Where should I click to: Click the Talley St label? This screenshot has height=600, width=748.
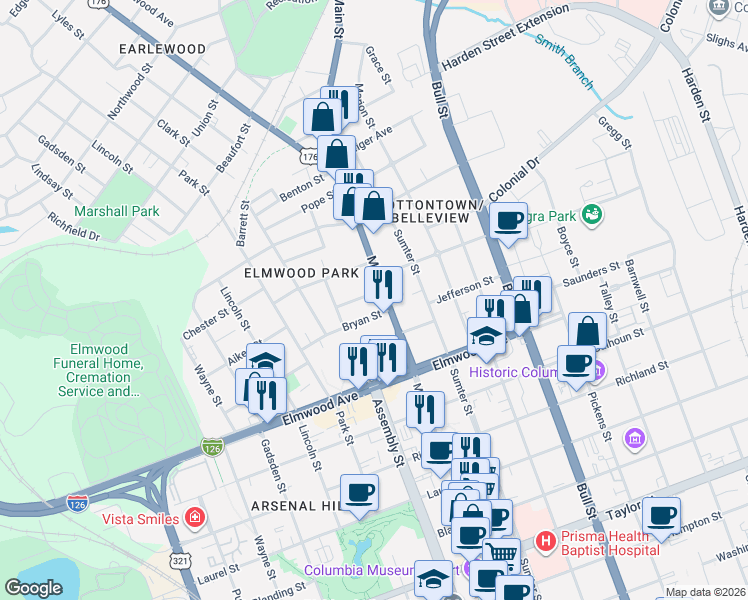click(x=609, y=302)
